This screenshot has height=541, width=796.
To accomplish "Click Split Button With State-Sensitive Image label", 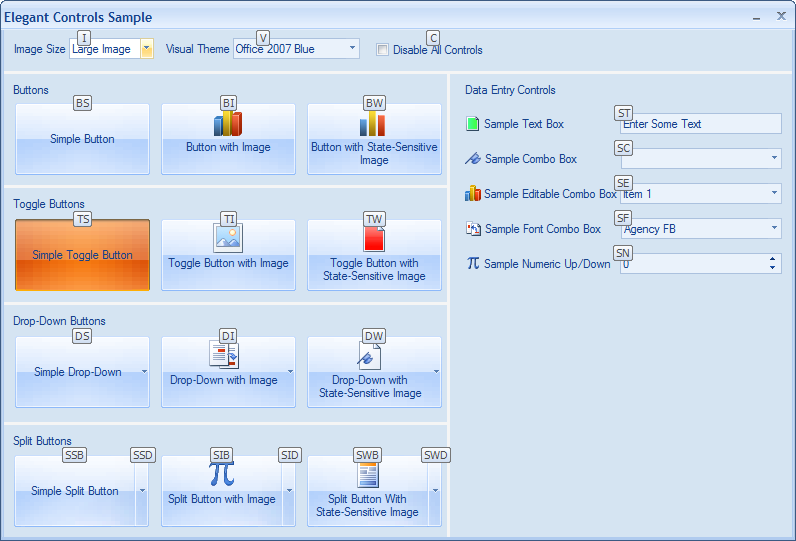I will pos(367,505).
